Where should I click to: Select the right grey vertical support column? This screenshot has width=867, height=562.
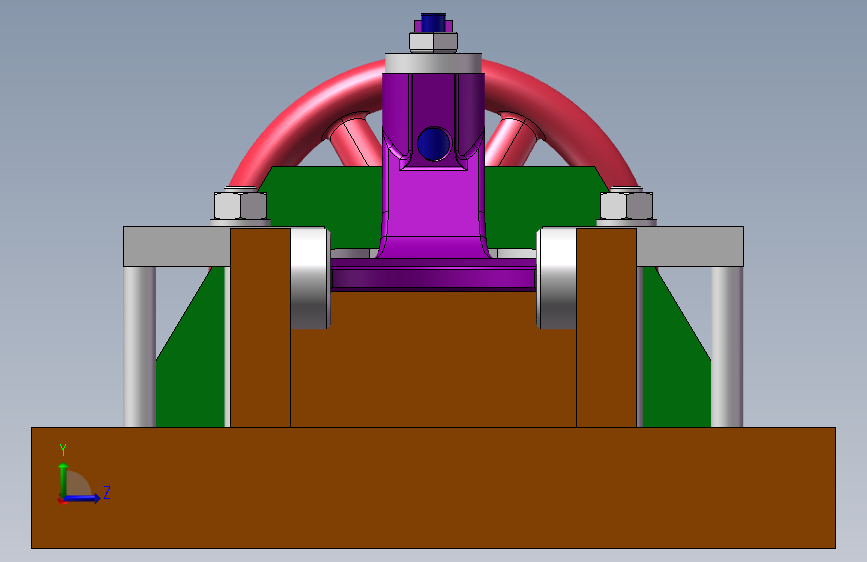[x=727, y=346]
